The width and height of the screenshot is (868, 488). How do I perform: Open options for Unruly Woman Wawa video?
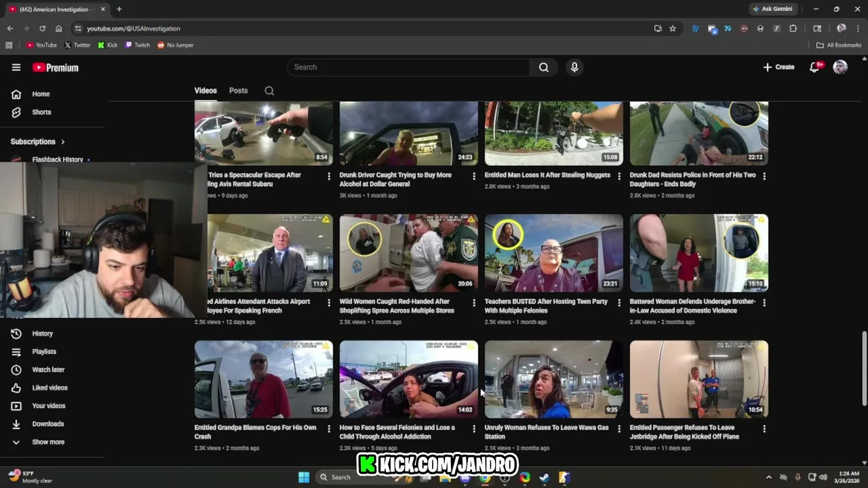pos(619,428)
